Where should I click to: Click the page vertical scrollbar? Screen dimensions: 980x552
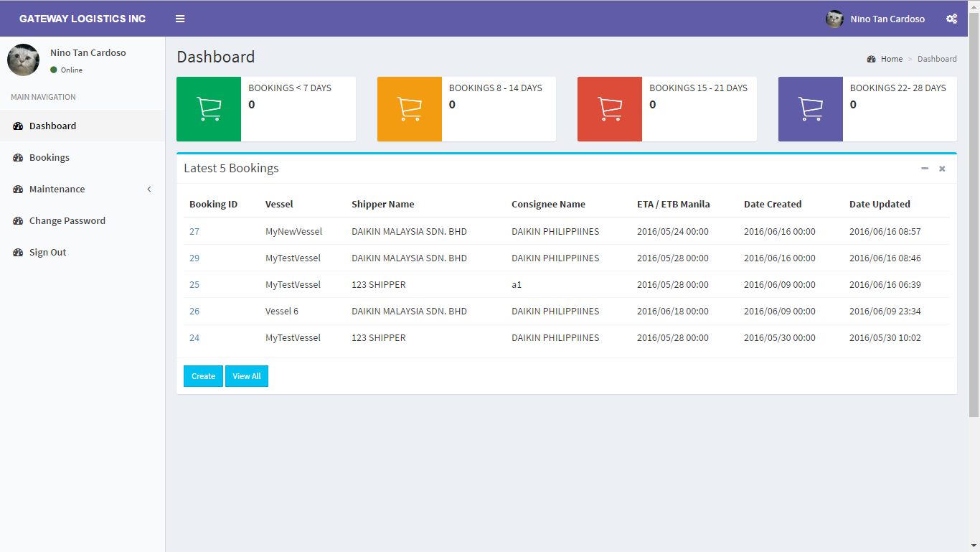tap(974, 215)
